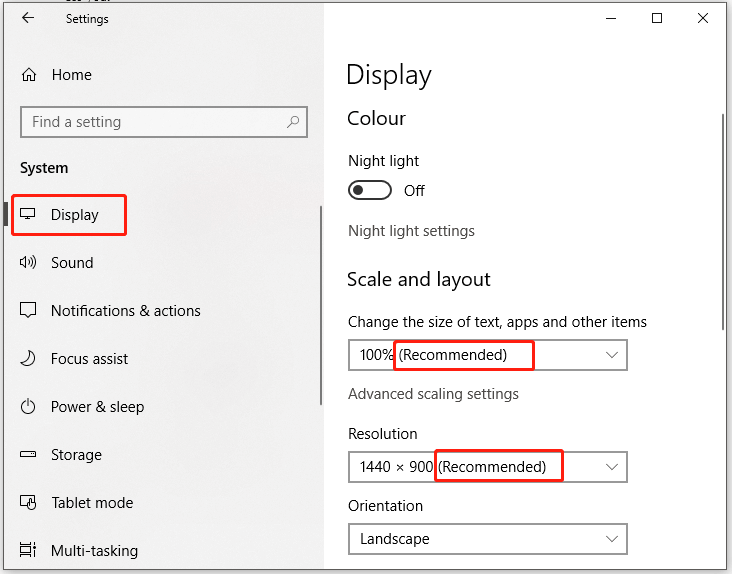Toggle the Night light switch
Image resolution: width=732 pixels, height=574 pixels.
coord(370,190)
